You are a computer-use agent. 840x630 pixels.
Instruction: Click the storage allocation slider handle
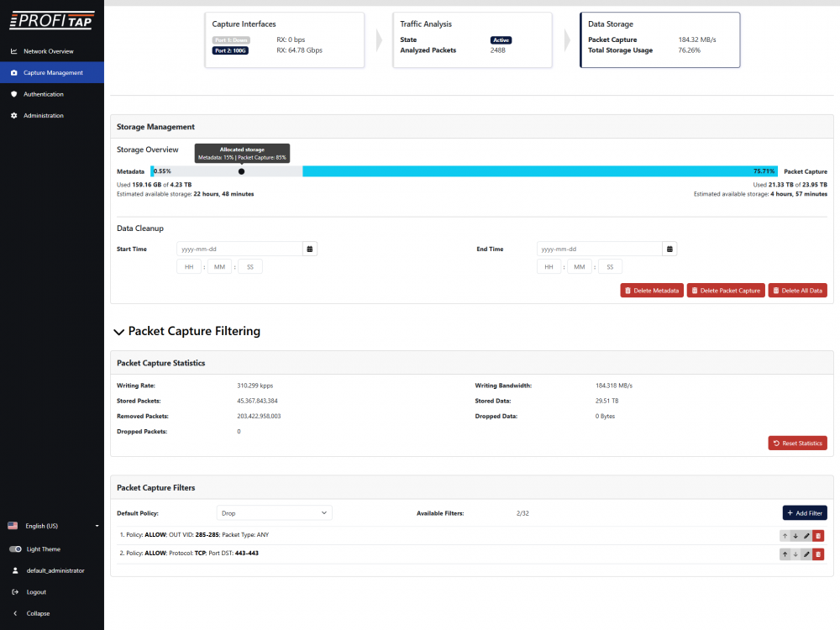(242, 171)
